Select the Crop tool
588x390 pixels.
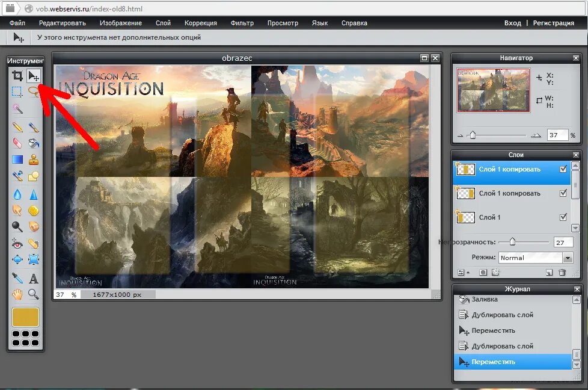(17, 76)
